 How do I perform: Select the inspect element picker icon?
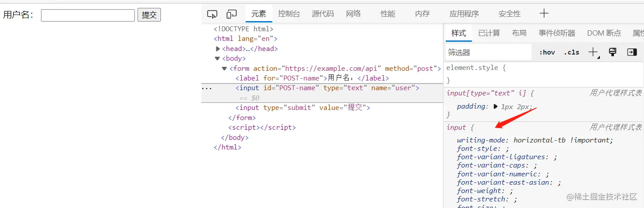click(x=212, y=14)
